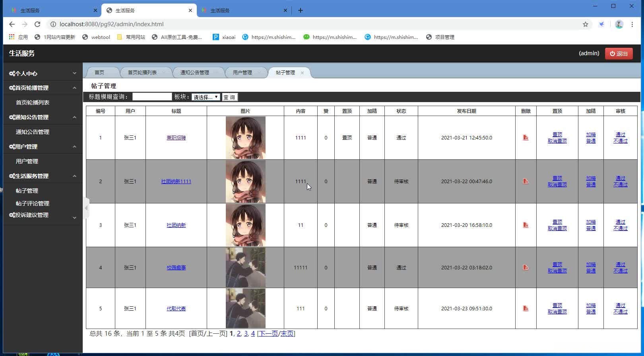This screenshot has height=356, width=644.
Task: Click the 查询 search button
Action: tap(229, 97)
